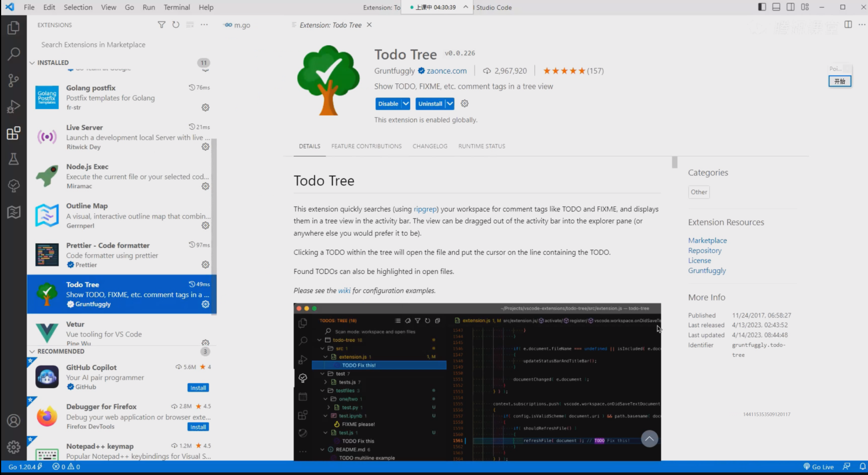This screenshot has width=868, height=475.
Task: Open manage gear for Node.js Exec
Action: [205, 187]
